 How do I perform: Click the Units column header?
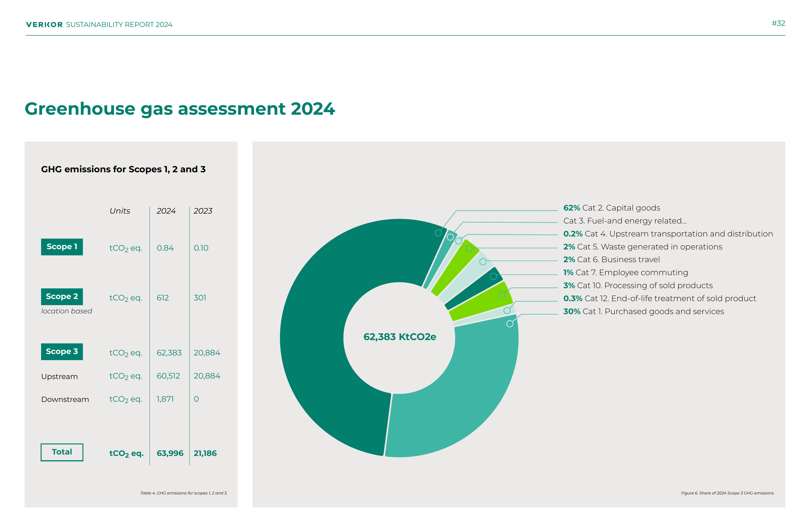pyautogui.click(x=120, y=211)
